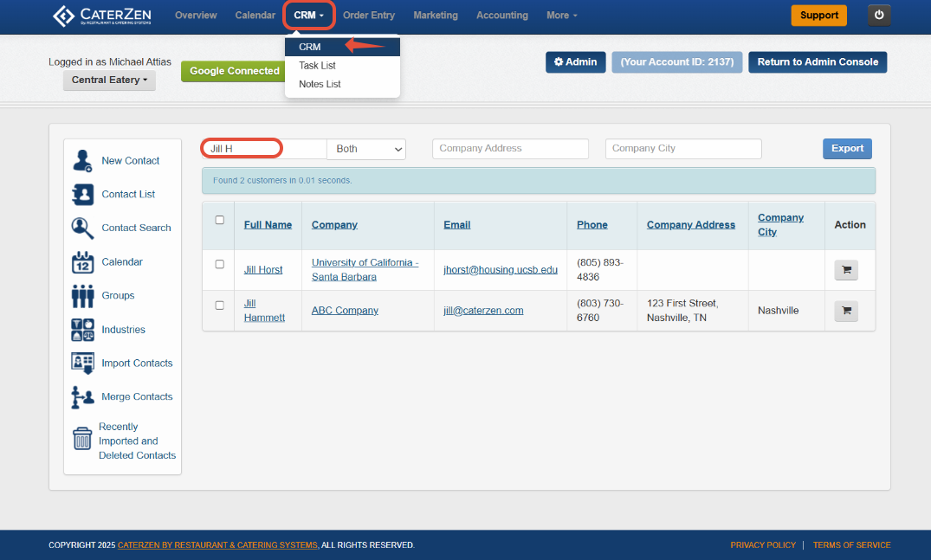This screenshot has height=560, width=931.
Task: Click the Merge Contacts icon
Action: (82, 397)
